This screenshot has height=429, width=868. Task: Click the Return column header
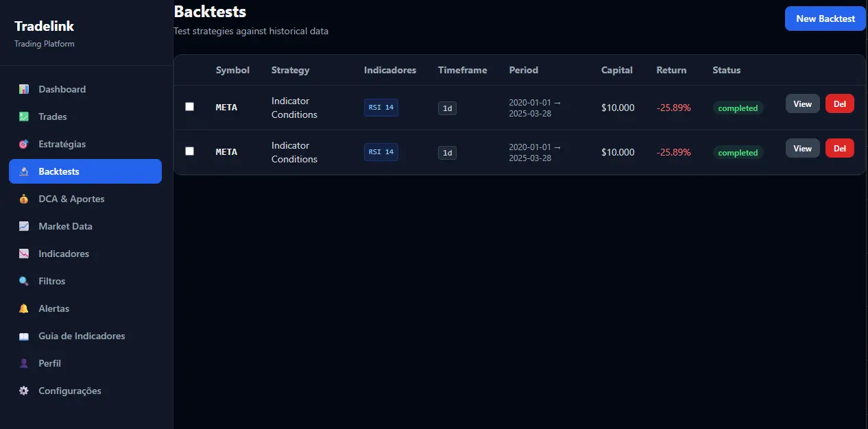pos(671,70)
